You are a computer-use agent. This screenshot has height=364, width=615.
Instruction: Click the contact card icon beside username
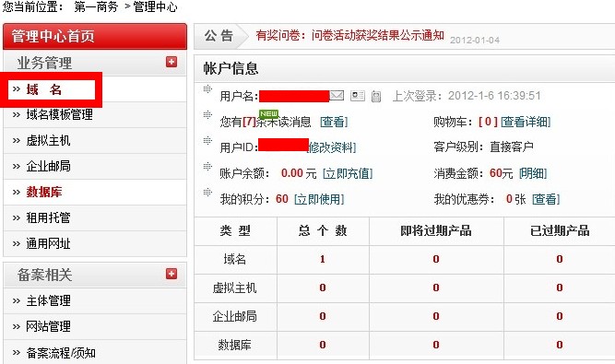358,96
